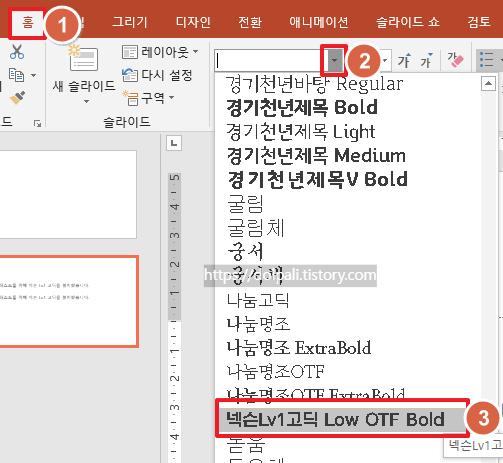
Task: Open the 레이아웃 dropdown
Action: point(160,52)
